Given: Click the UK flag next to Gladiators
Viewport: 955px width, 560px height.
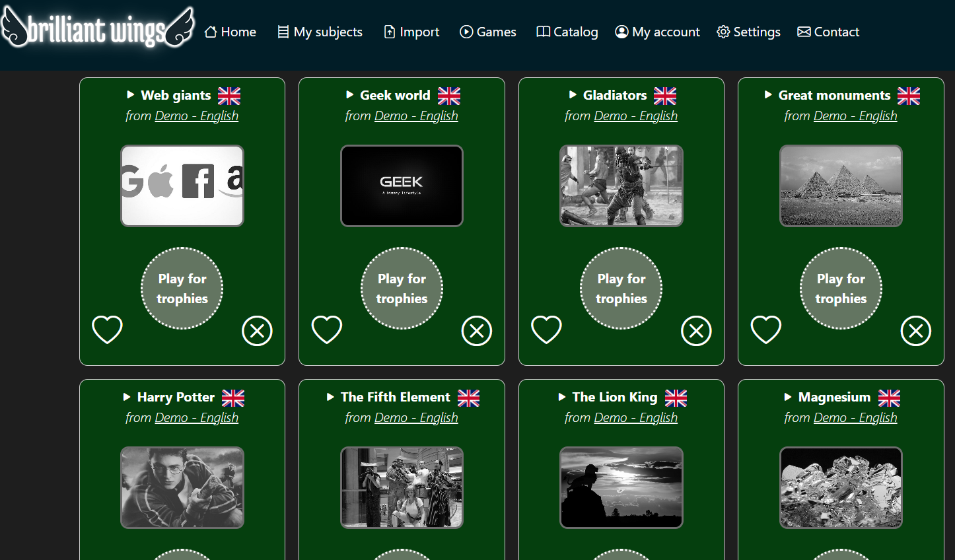Looking at the screenshot, I should click(x=665, y=96).
